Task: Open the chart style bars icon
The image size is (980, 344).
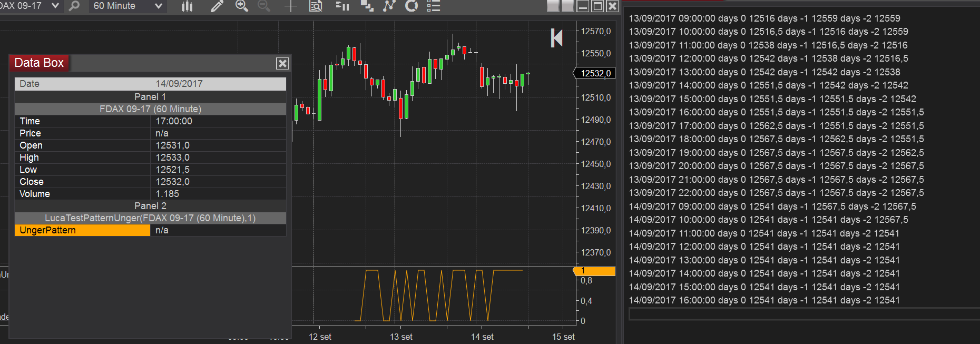Action: click(x=187, y=6)
